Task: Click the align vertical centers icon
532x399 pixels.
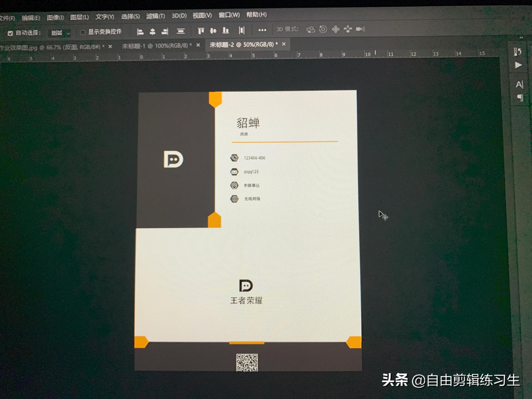Action: (213, 31)
